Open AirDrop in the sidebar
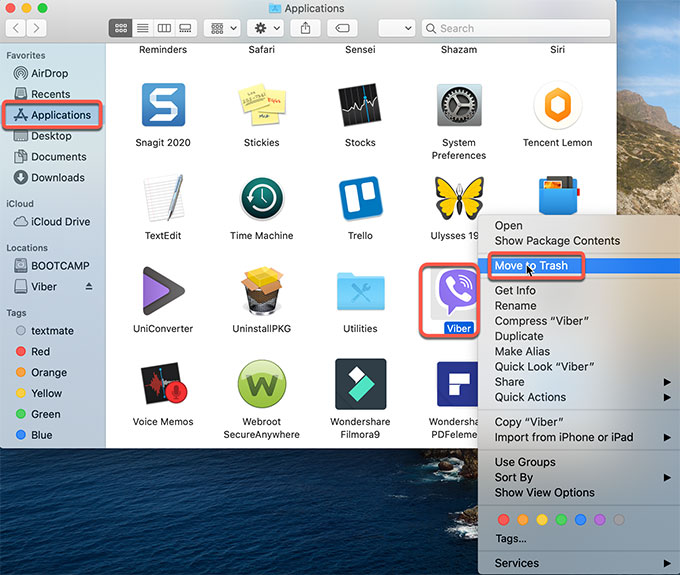Viewport: 680px width, 575px height. coord(53,73)
